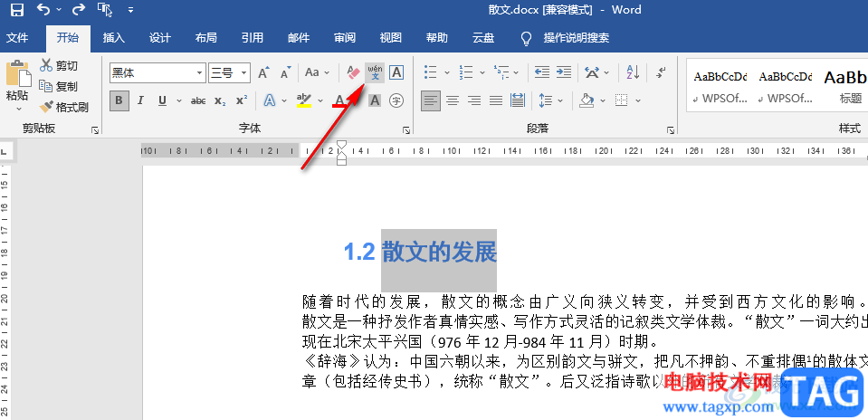The height and width of the screenshot is (420, 868).
Task: Click the Save icon in title bar
Action: [17, 9]
